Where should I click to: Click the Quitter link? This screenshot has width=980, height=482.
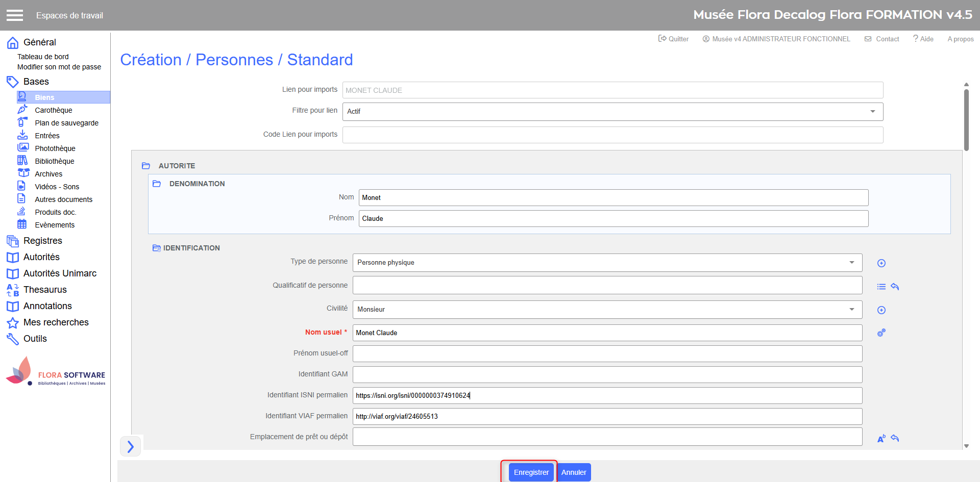[x=674, y=39]
